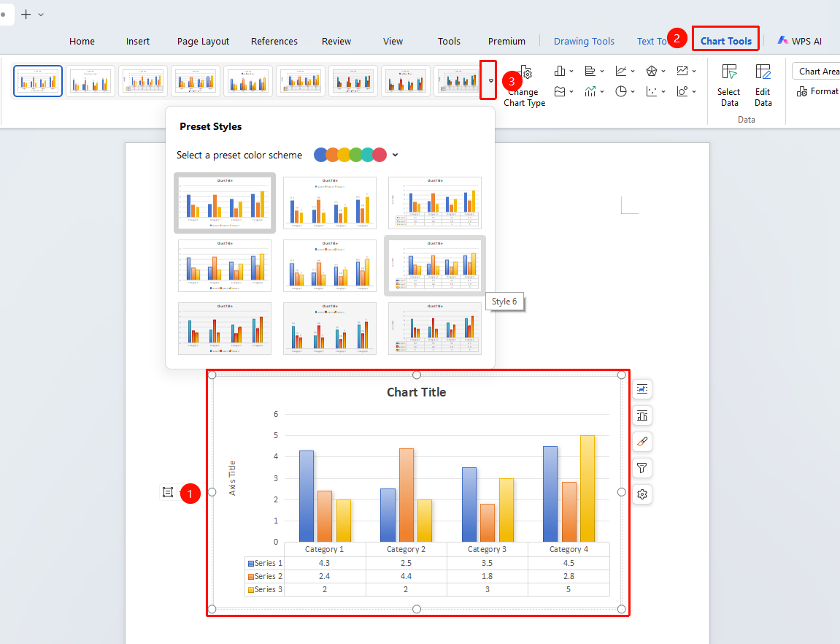Open the new tab dropdown chevron
Image resolution: width=840 pixels, height=644 pixels.
[x=41, y=15]
